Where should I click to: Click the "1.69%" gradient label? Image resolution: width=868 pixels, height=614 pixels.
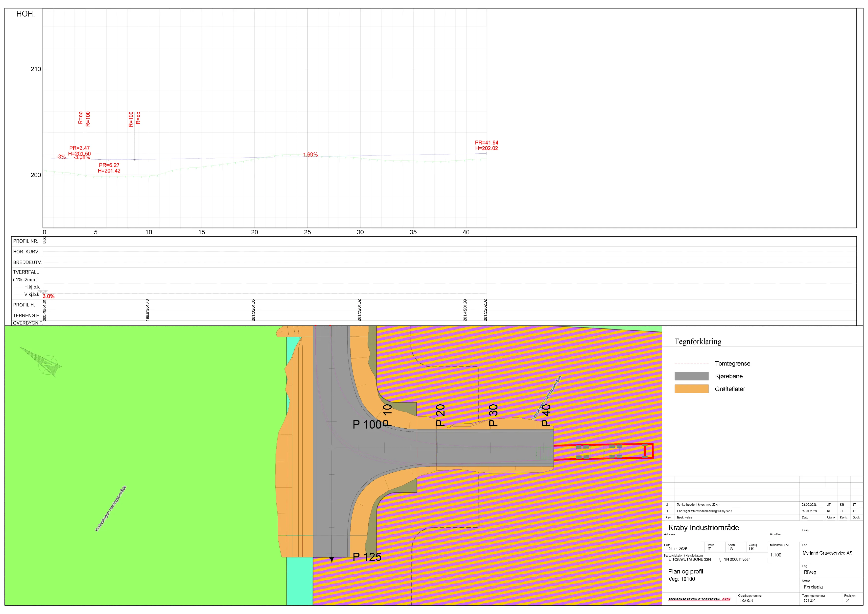click(310, 155)
